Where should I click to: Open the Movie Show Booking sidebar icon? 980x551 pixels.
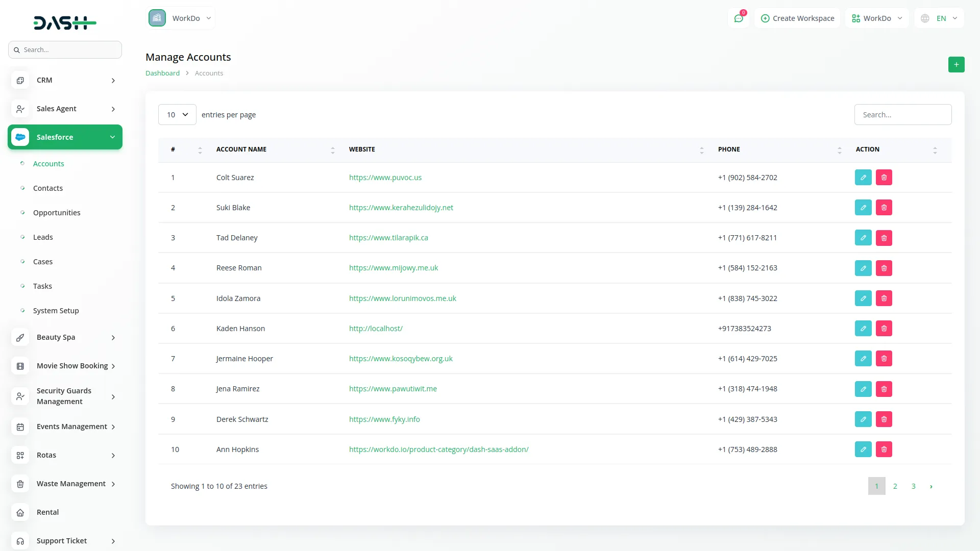point(20,366)
